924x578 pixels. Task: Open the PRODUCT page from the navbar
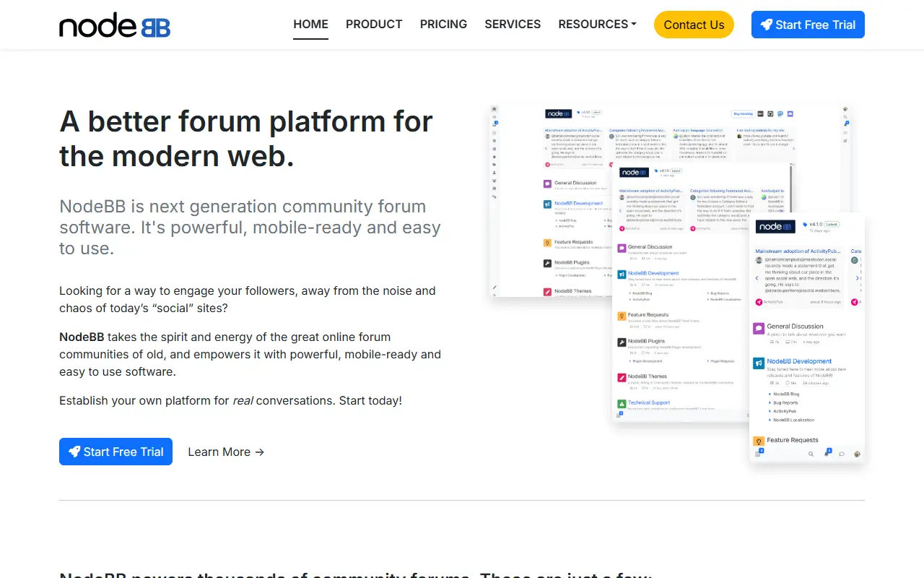(x=374, y=25)
